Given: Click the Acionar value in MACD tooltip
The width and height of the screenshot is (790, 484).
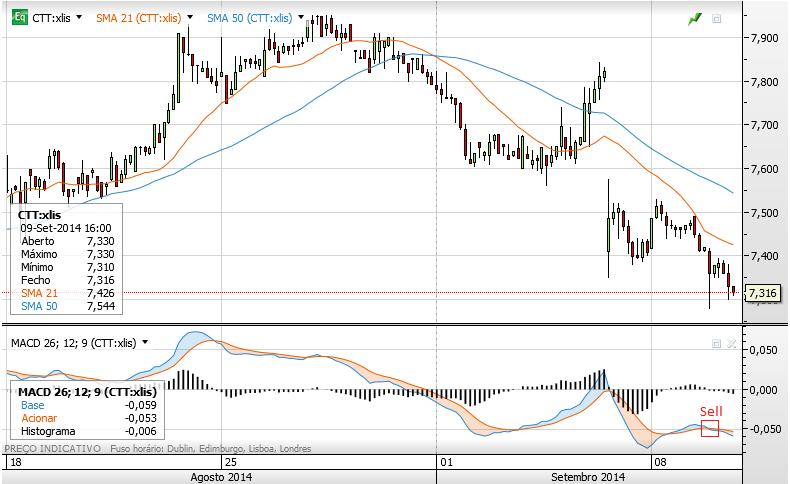Looking at the screenshot, I should [138, 418].
